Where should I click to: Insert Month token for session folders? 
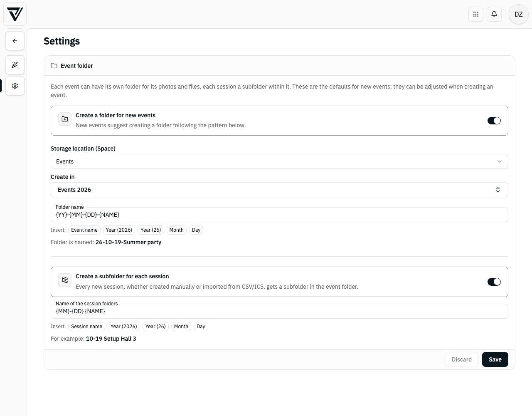point(181,327)
